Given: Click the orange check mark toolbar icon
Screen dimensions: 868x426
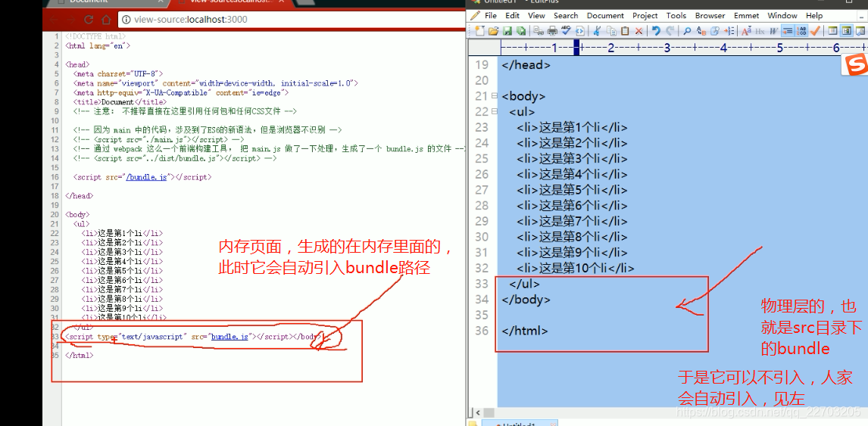Looking at the screenshot, I should click(x=815, y=31).
